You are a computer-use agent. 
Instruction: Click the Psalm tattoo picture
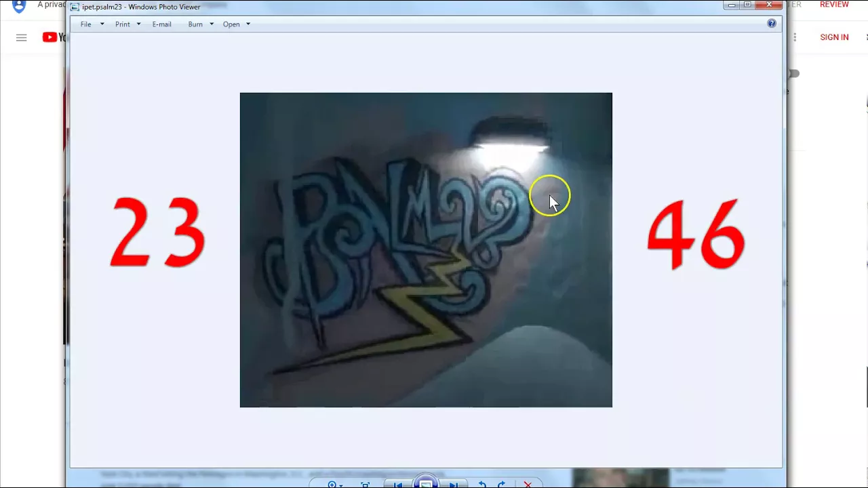tap(426, 249)
